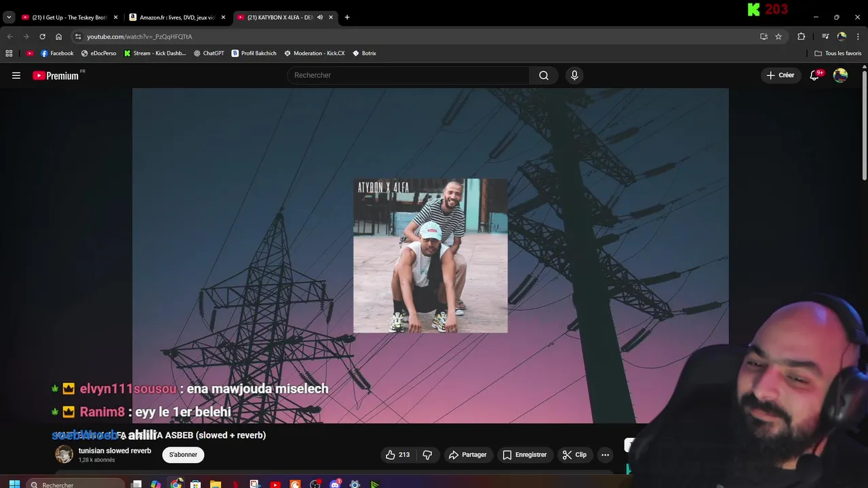Viewport: 868px width, 488px height.
Task: Open apps grid in bookmarks bar
Action: pos(9,53)
